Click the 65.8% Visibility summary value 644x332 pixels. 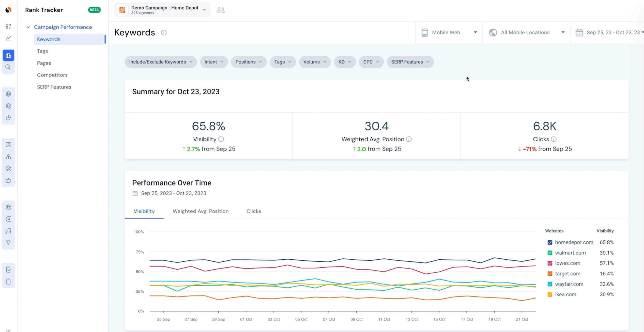click(x=208, y=126)
